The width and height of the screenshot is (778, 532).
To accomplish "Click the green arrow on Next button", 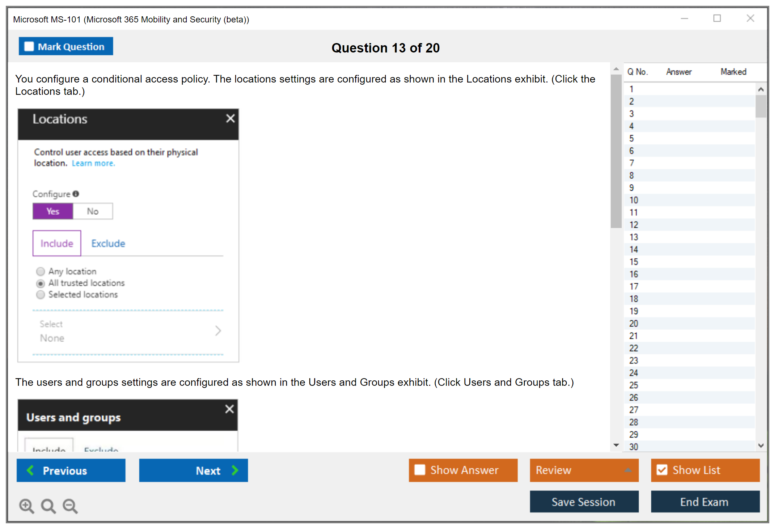I will (235, 470).
